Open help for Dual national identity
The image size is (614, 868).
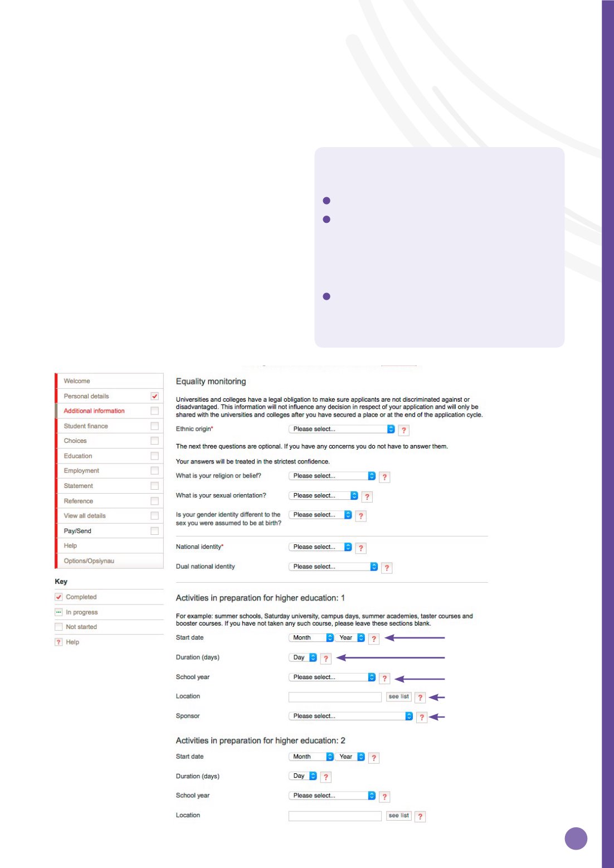pos(387,568)
